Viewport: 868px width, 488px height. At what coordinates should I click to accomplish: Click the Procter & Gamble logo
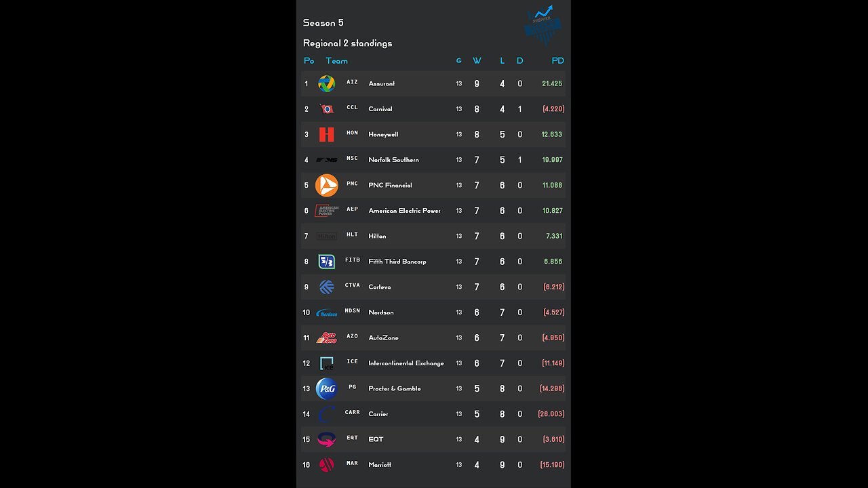326,388
